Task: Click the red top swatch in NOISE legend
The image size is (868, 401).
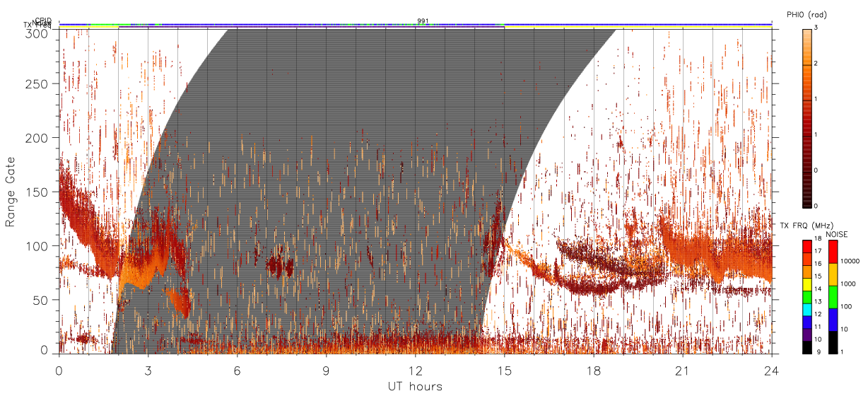Action: [833, 252]
